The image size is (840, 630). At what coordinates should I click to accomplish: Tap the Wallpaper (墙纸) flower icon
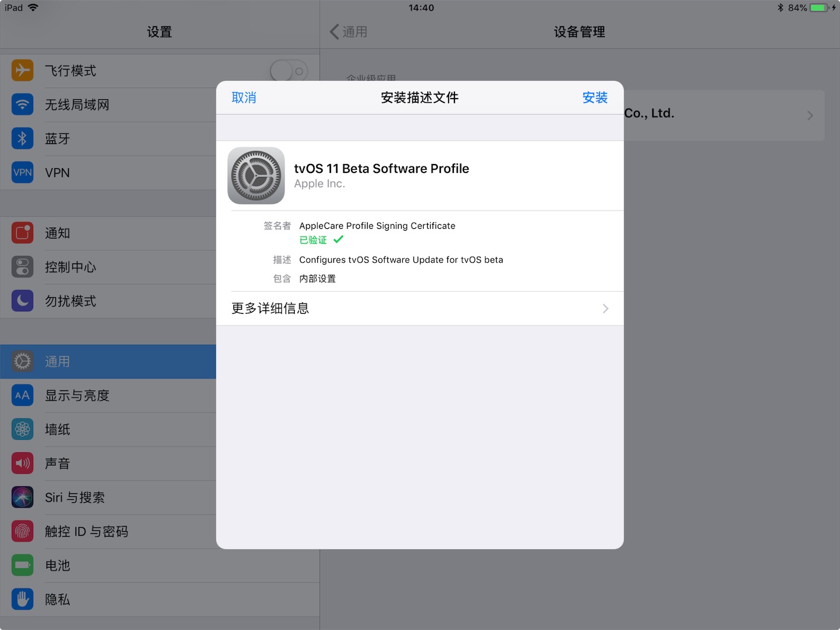(x=23, y=429)
